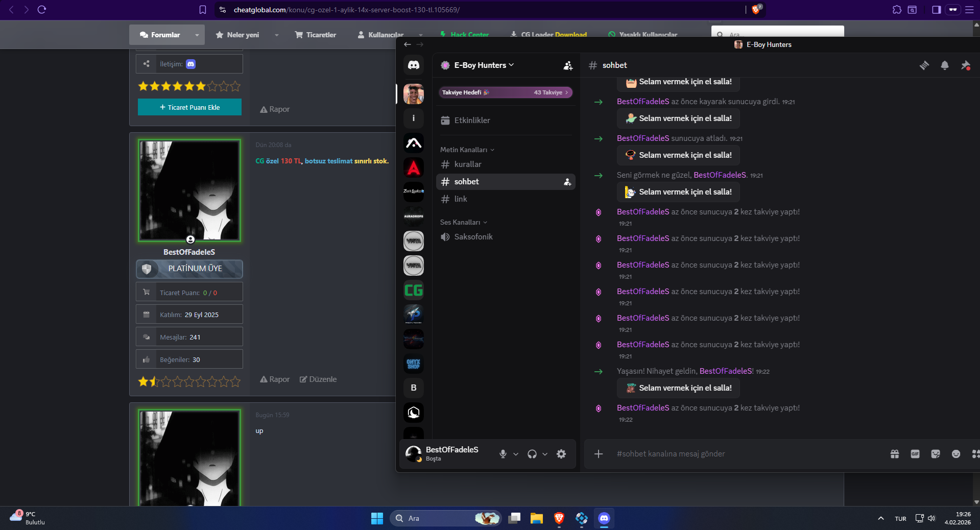Expand the Forumlar dropdown arrow

coord(197,35)
